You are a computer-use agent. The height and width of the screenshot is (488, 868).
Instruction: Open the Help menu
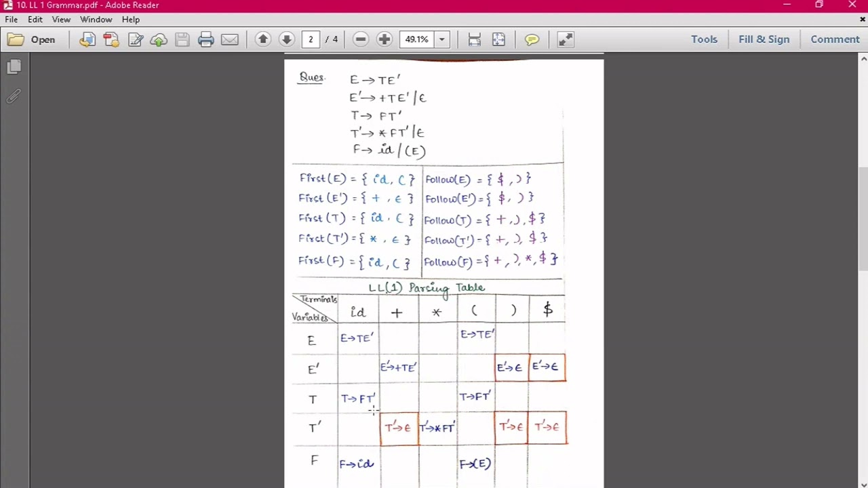131,20
